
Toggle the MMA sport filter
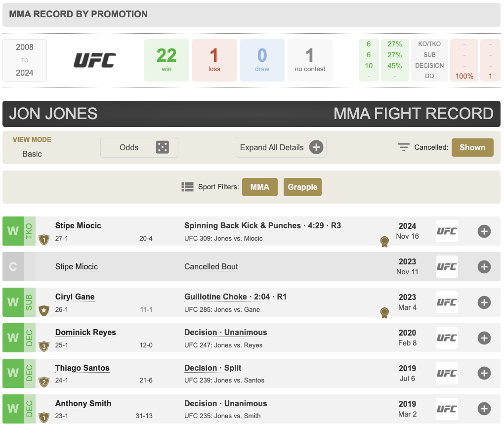click(260, 187)
